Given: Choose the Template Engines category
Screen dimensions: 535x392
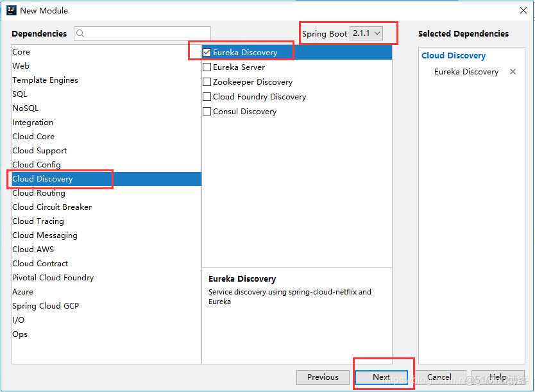Looking at the screenshot, I should [x=45, y=80].
